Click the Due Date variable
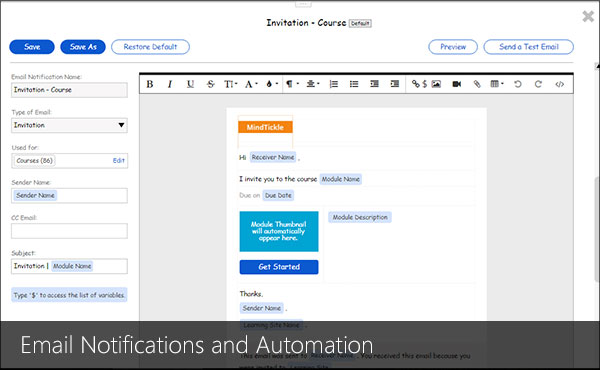The width and height of the screenshot is (600, 370). pyautogui.click(x=278, y=196)
